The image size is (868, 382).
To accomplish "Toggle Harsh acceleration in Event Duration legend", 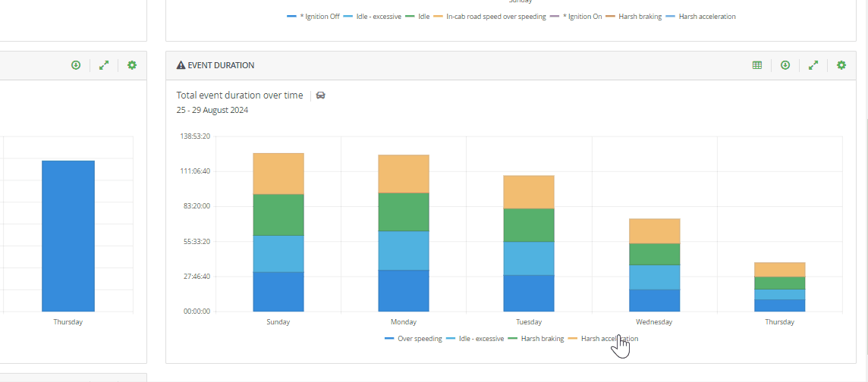I will coord(603,338).
